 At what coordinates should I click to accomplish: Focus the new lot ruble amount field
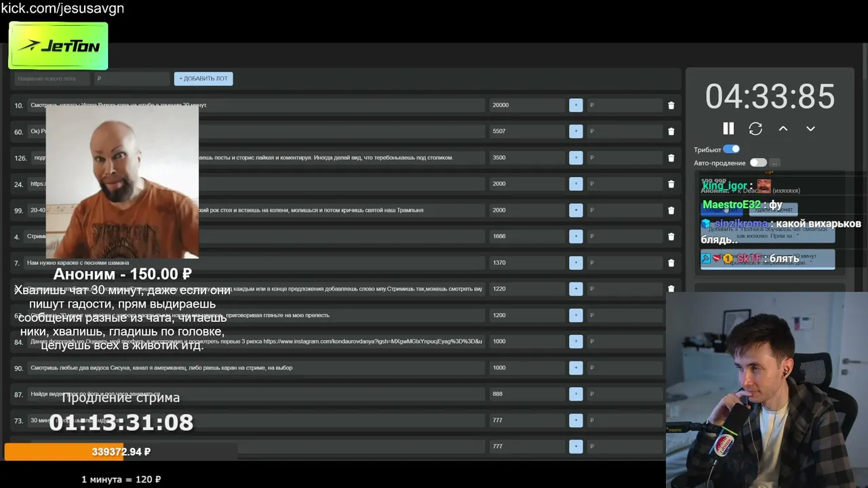(132, 79)
